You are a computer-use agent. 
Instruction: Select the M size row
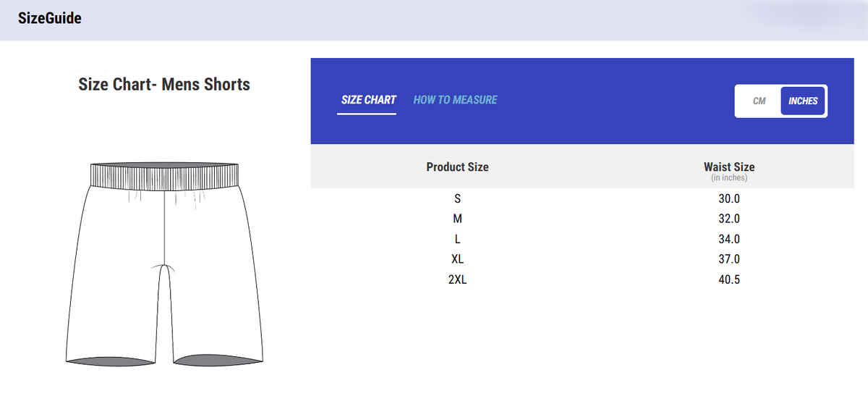(x=457, y=219)
